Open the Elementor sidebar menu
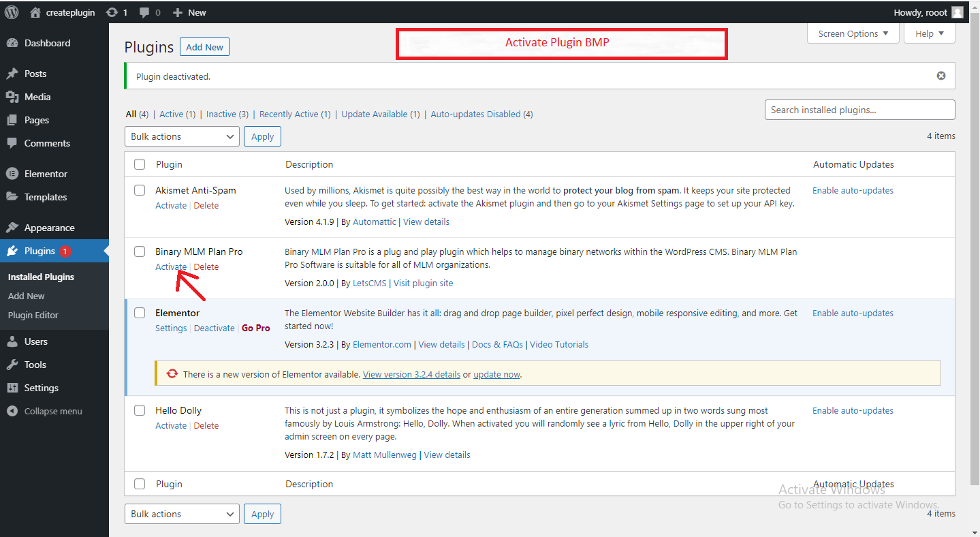Viewport: 980px width, 537px height. 46,174
